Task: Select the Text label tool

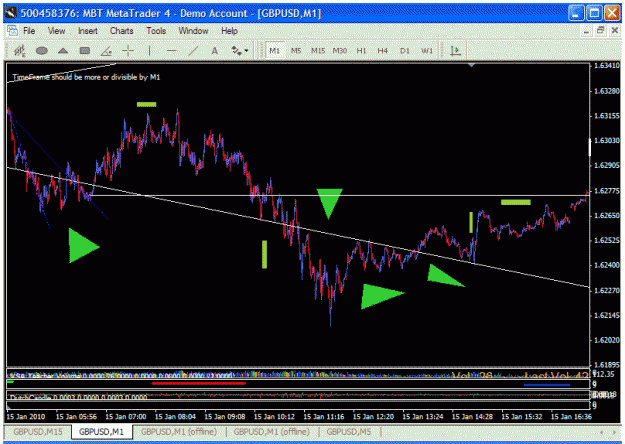Action: pyautogui.click(x=214, y=51)
